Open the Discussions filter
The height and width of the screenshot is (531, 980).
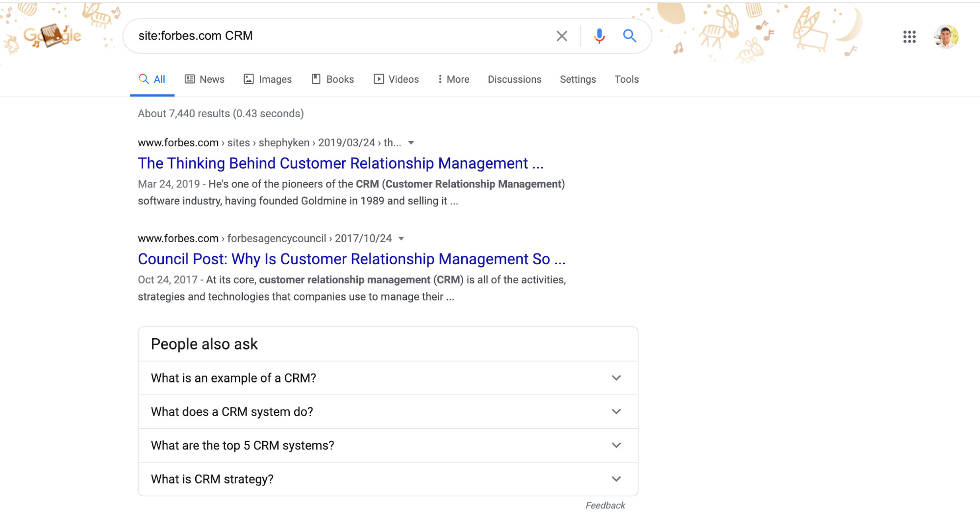point(514,79)
